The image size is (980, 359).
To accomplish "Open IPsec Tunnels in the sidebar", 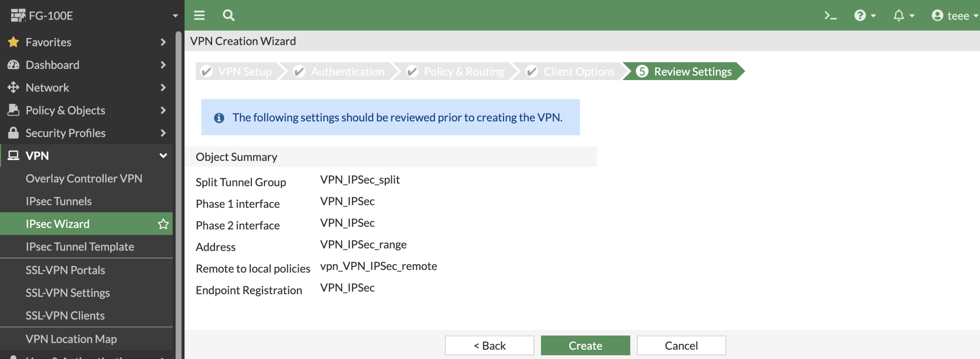I will click(59, 201).
